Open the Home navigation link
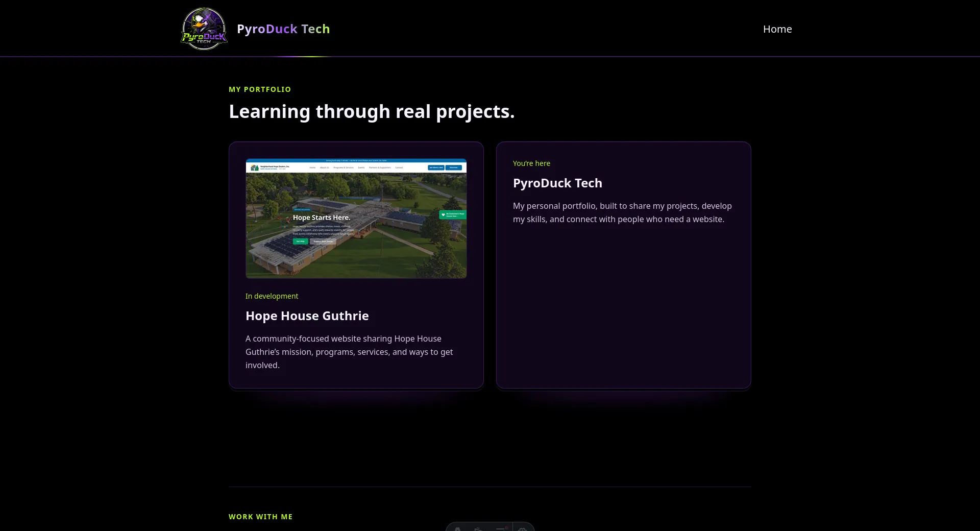This screenshot has height=531, width=980. point(777,29)
